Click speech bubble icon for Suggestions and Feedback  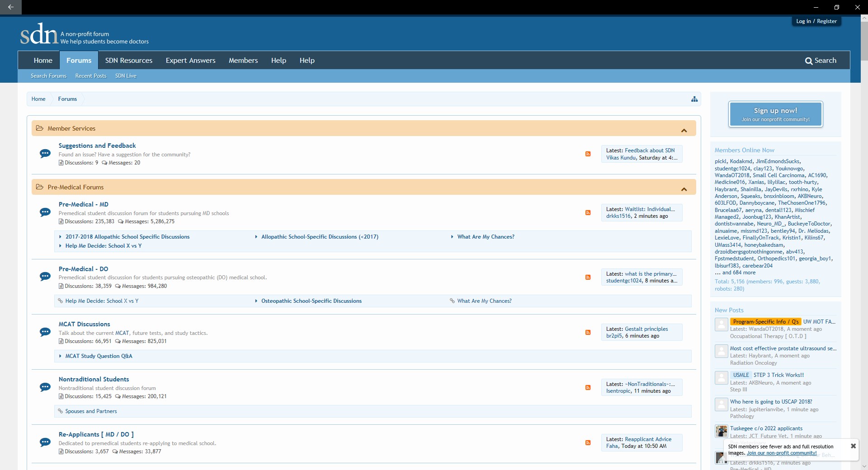click(x=45, y=154)
